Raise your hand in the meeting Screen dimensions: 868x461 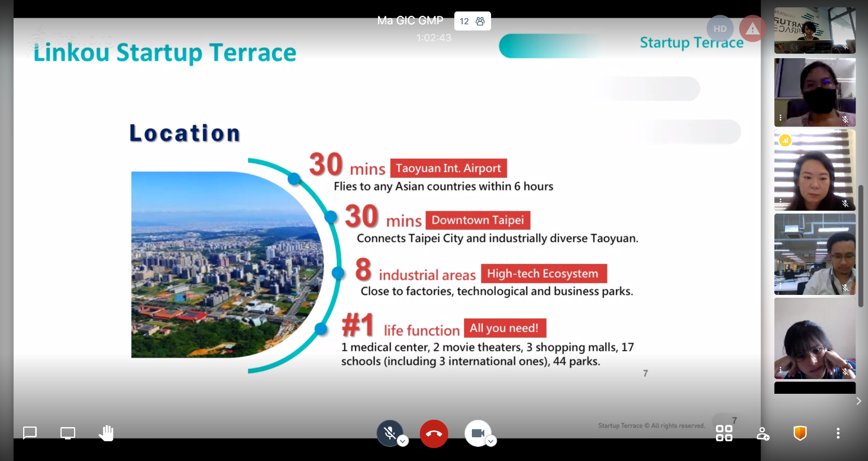[x=106, y=433]
